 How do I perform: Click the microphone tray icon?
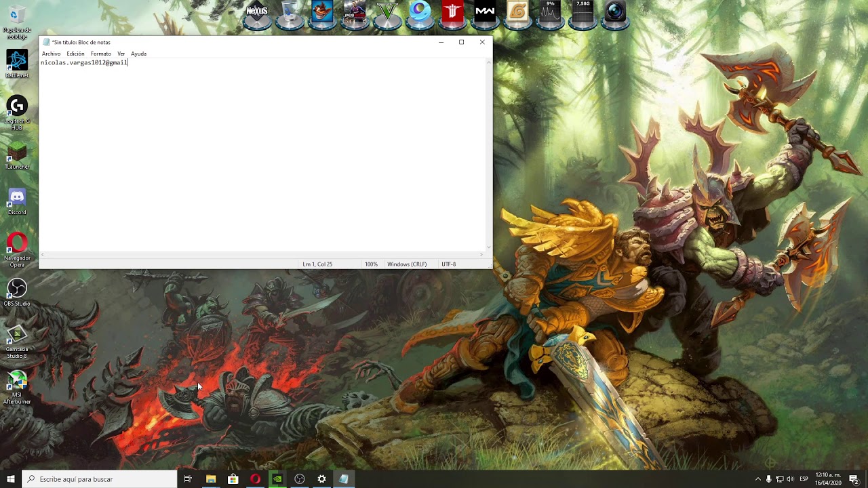point(769,479)
